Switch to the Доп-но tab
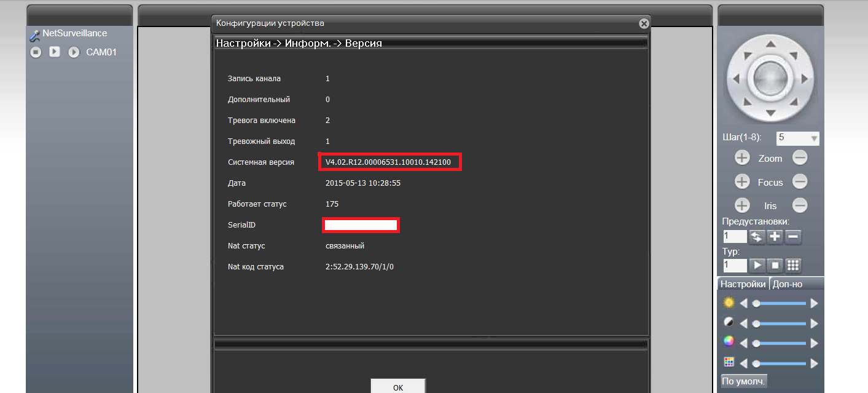The image size is (868, 393). coord(788,284)
